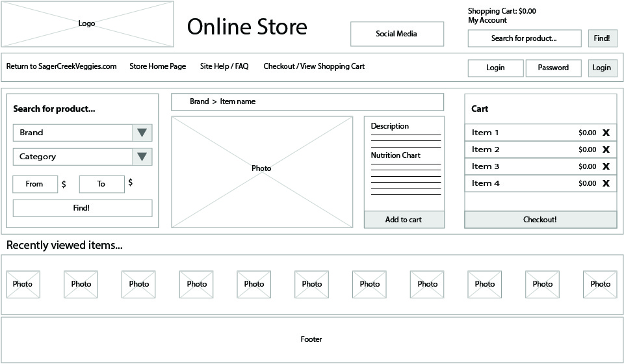Open the Store Home Page link
Viewport: 624px width, 364px height.
(x=157, y=66)
